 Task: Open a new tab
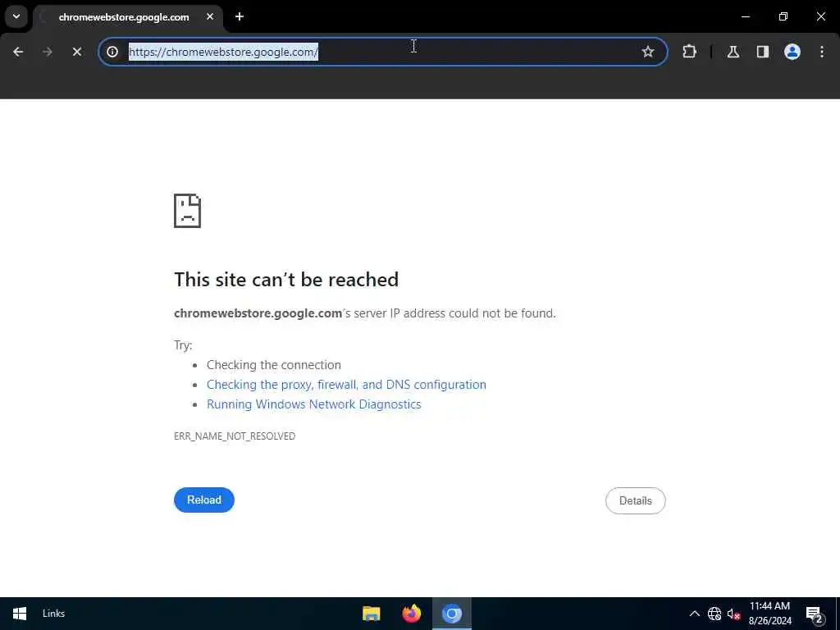tap(240, 16)
